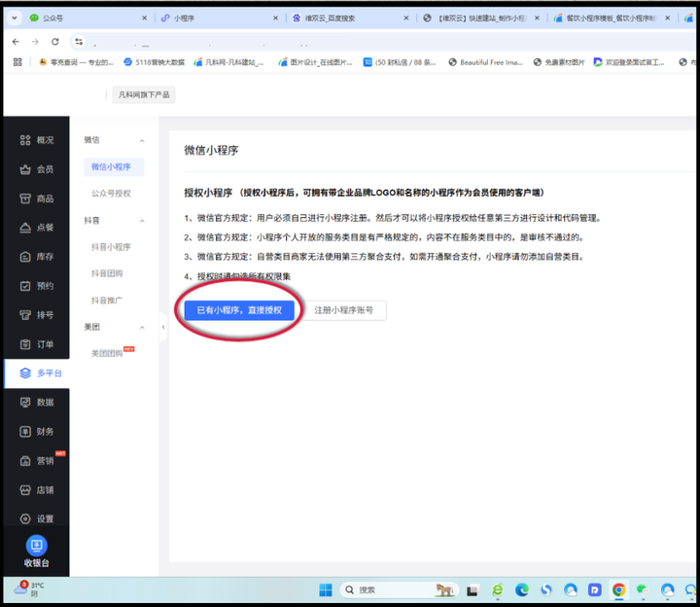Open the 设置 settings gear icon
This screenshot has width=700, height=607.
click(26, 518)
